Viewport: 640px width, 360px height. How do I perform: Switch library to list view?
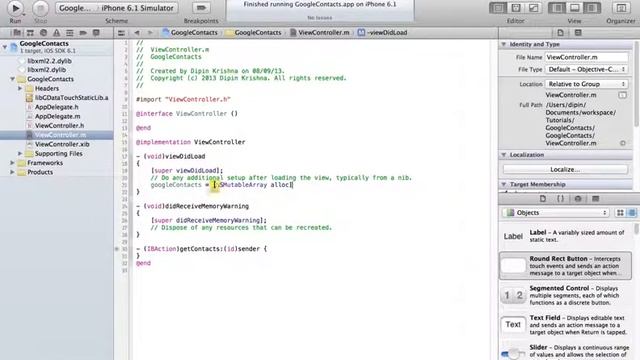pos(632,213)
